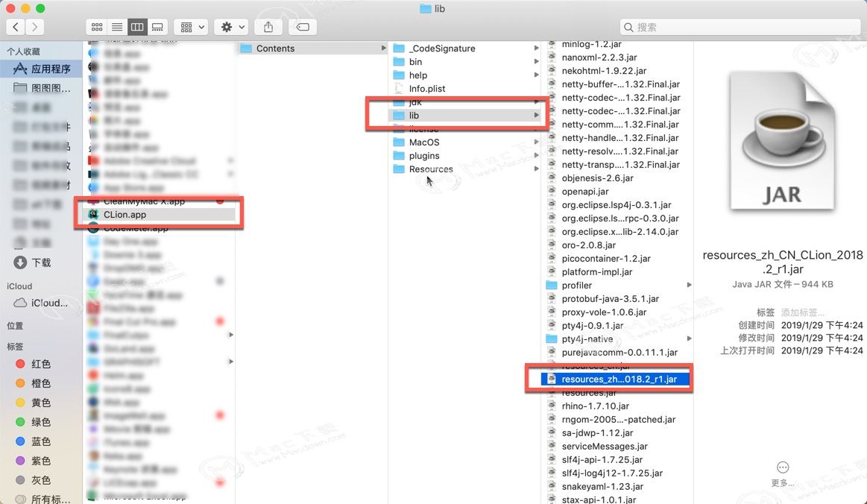Select nanoxml-2.2.3.jar file icon
This screenshot has width=867, height=504.
pos(551,57)
